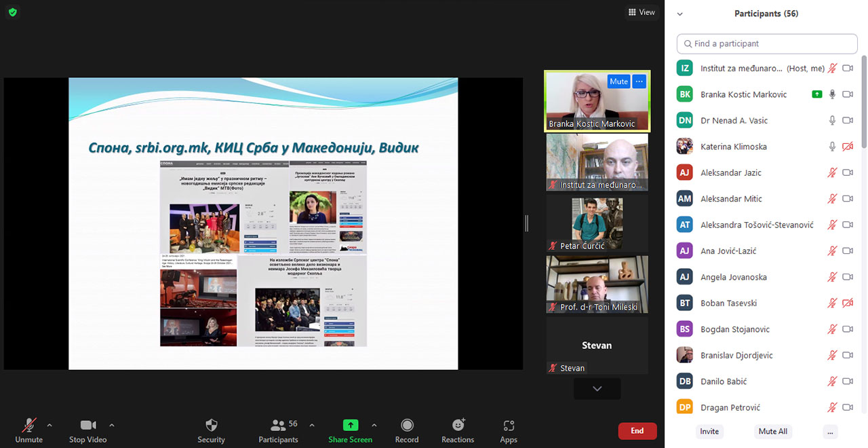Viewport: 868px width, 448px height.
Task: Open the more options ellipsis in participants panel
Action: point(830,431)
